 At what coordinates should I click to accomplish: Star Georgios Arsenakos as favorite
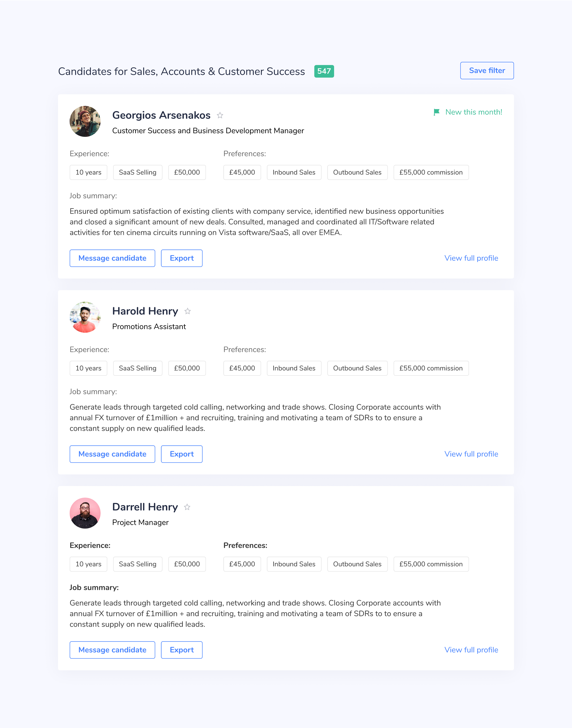(220, 115)
